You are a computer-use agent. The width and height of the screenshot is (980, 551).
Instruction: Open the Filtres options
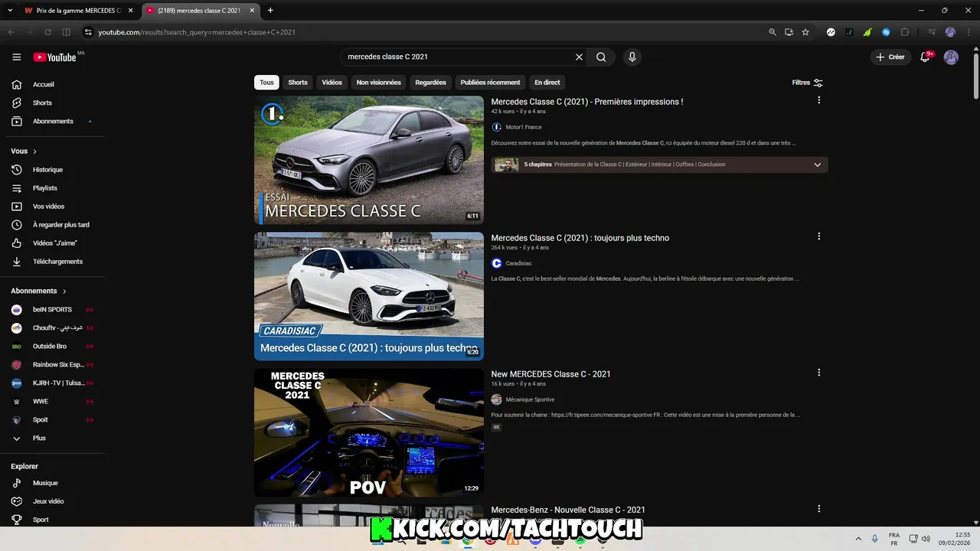807,83
